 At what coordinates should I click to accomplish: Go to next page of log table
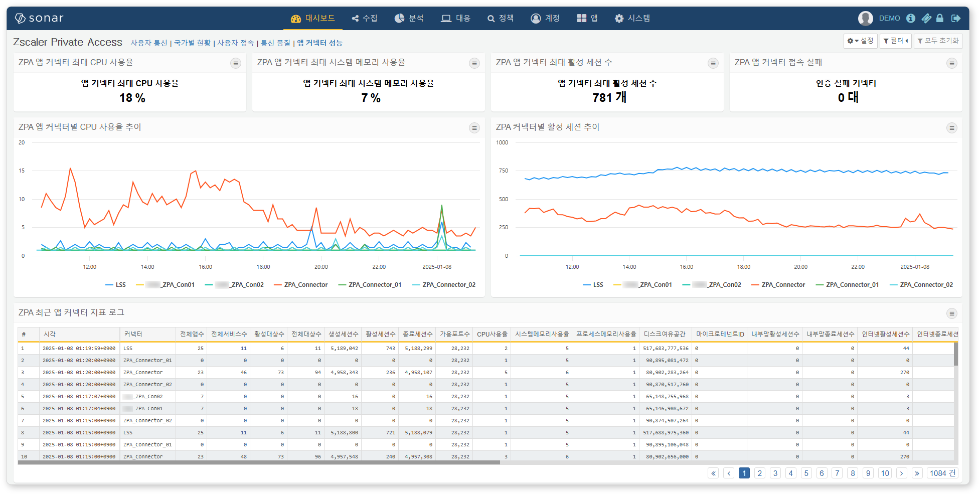click(x=902, y=473)
